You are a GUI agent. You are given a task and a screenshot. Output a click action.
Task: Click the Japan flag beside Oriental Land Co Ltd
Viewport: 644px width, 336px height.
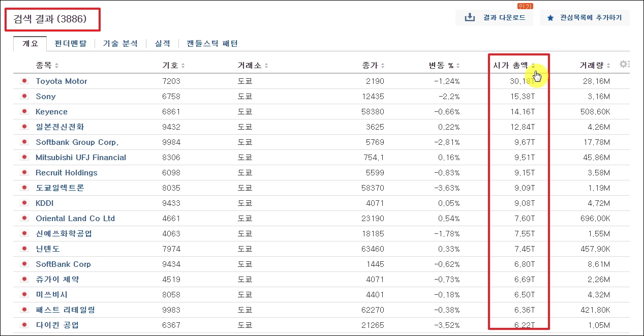pyautogui.click(x=23, y=219)
